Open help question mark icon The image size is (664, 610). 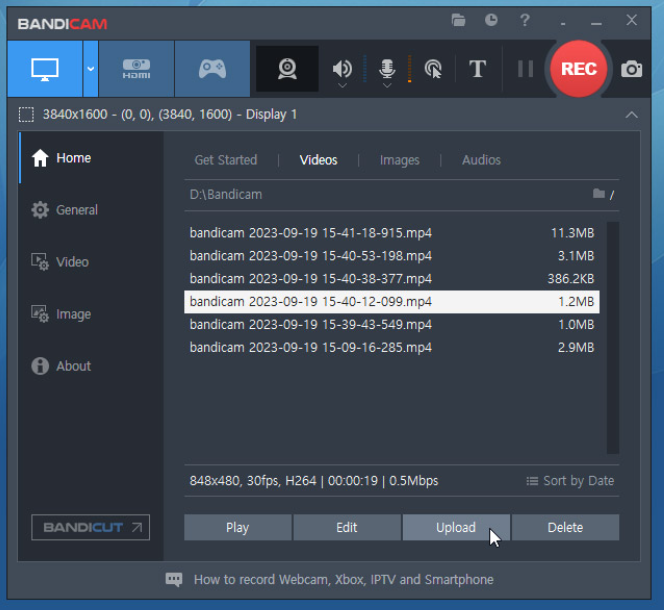point(525,20)
